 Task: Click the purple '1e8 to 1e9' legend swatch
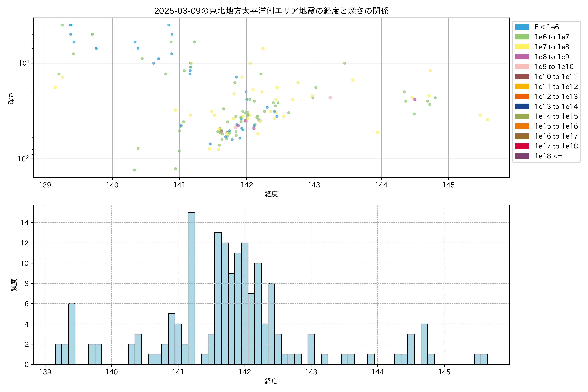point(522,57)
